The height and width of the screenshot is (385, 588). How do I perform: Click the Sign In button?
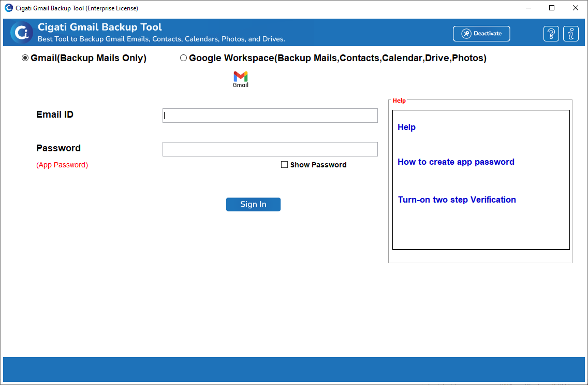tap(253, 204)
